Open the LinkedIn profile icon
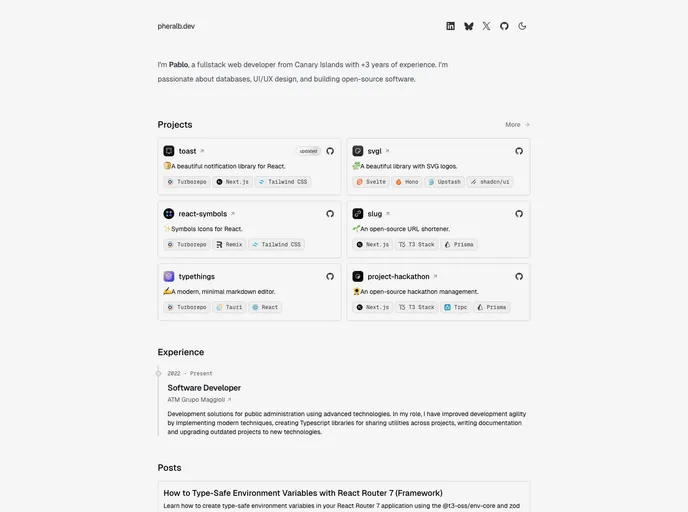Image resolution: width=688 pixels, height=512 pixels. click(450, 26)
